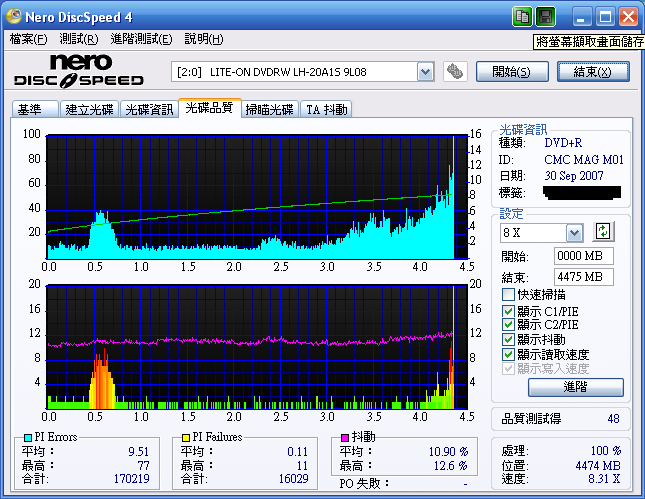
Task: Open the 檔案(F) menu
Action: (x=28, y=39)
